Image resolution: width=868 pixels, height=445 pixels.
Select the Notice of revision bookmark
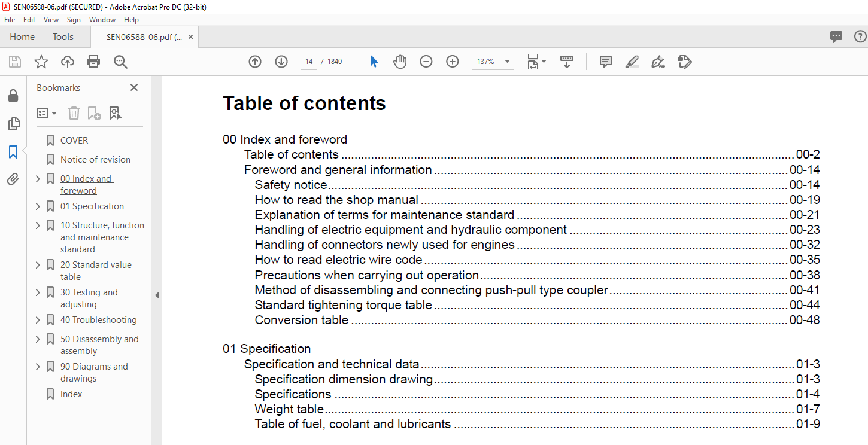pos(95,160)
